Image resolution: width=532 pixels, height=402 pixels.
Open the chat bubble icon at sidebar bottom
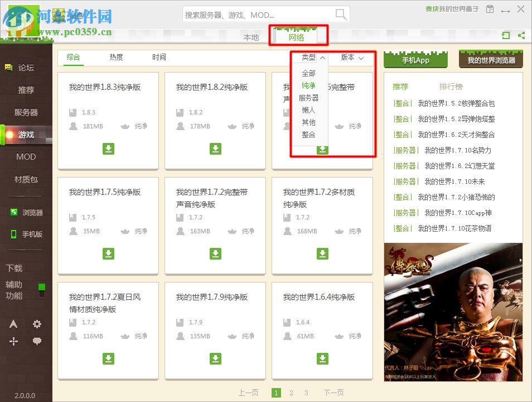point(37,341)
